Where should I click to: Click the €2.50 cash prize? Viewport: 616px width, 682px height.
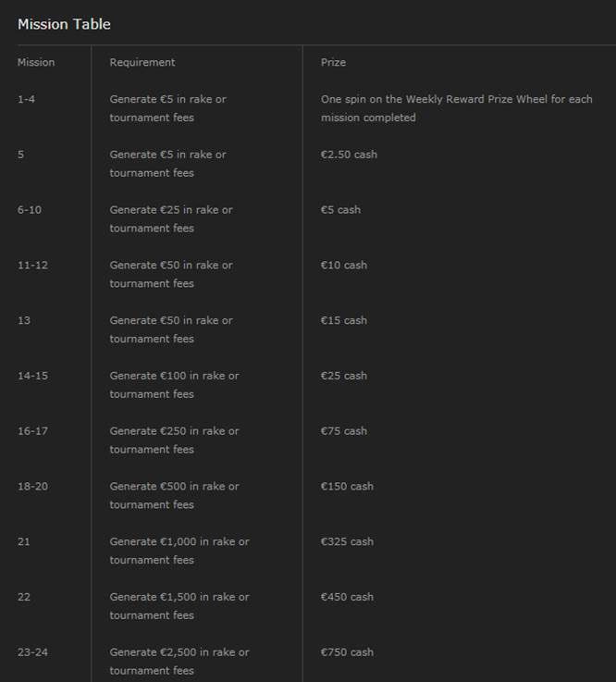coord(349,155)
